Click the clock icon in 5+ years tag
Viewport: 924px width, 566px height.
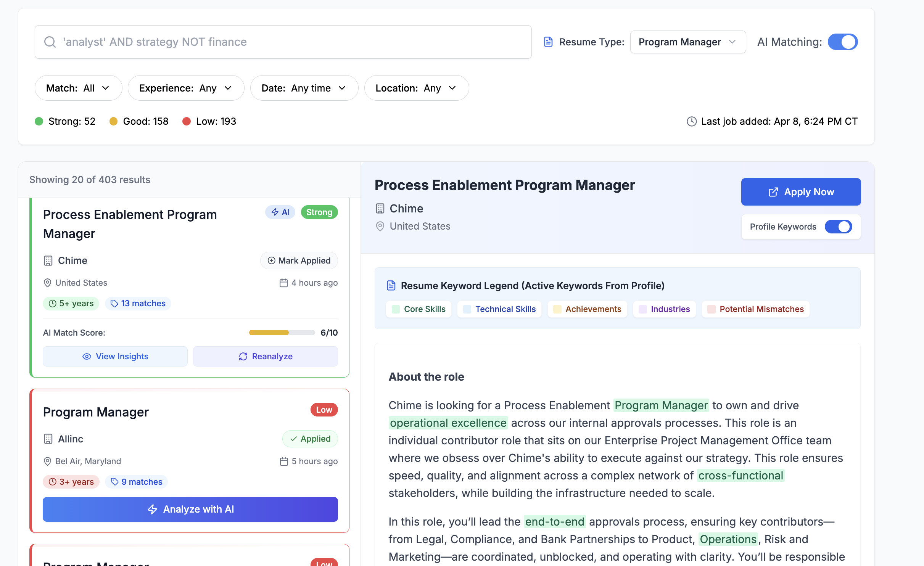click(53, 304)
